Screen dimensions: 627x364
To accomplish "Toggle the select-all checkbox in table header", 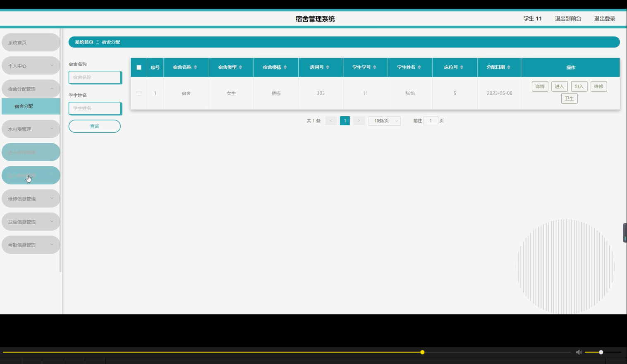I will point(139,67).
